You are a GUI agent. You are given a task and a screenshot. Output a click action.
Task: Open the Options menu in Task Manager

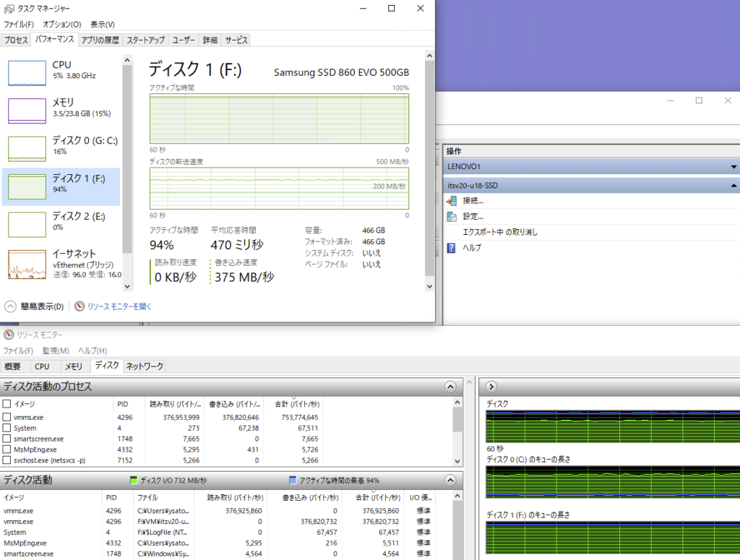tap(61, 25)
